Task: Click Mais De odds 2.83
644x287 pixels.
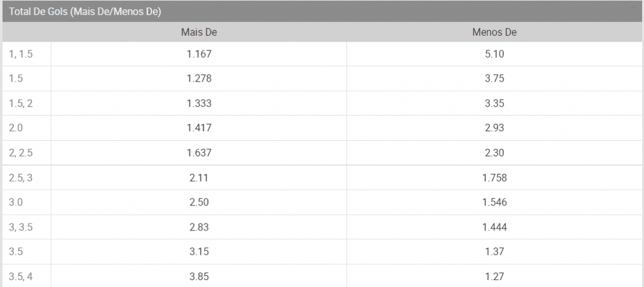Action: pos(199,227)
